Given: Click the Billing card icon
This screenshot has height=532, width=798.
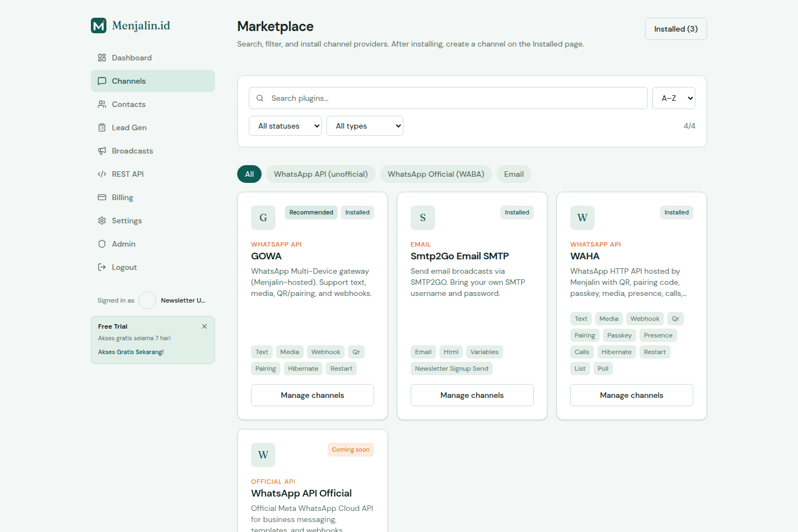Looking at the screenshot, I should tap(102, 197).
